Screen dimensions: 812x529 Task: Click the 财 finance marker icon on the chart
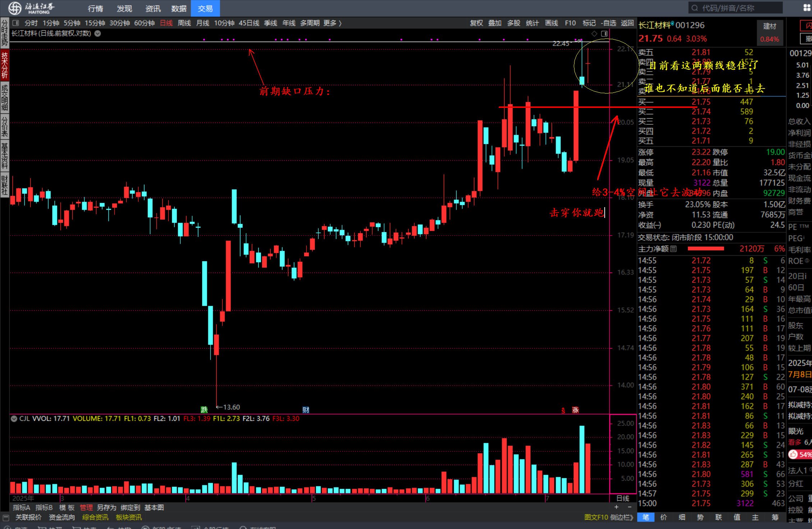click(306, 410)
